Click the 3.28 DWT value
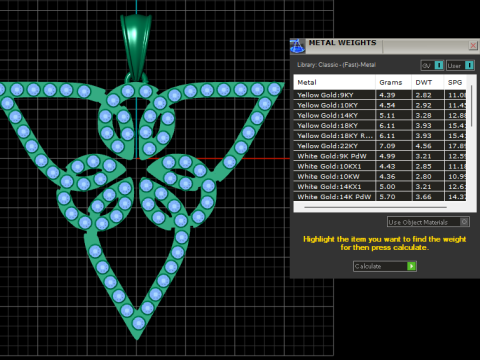 (x=423, y=115)
